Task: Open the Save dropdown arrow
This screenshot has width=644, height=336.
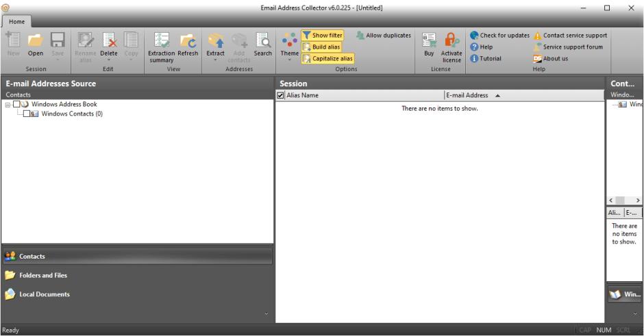Action: (x=58, y=60)
